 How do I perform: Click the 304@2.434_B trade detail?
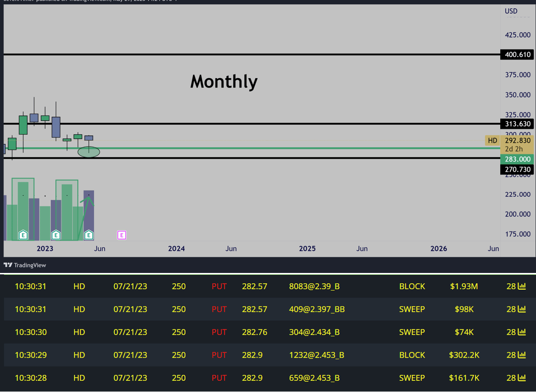coord(314,332)
